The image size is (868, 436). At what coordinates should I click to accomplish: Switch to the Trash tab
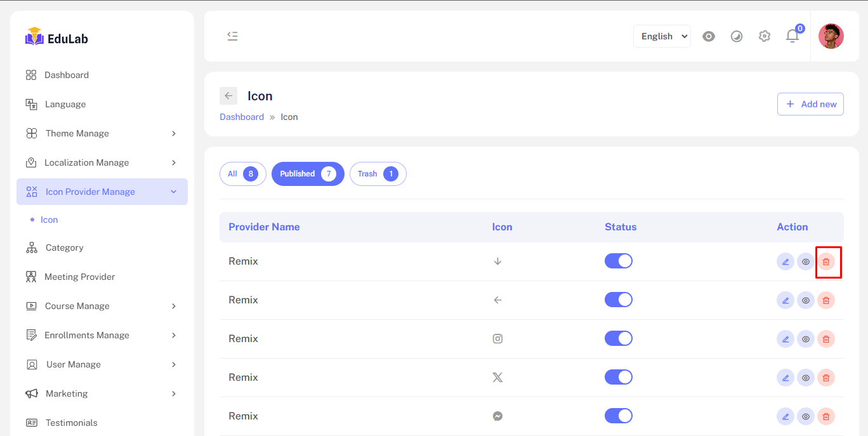tap(378, 174)
